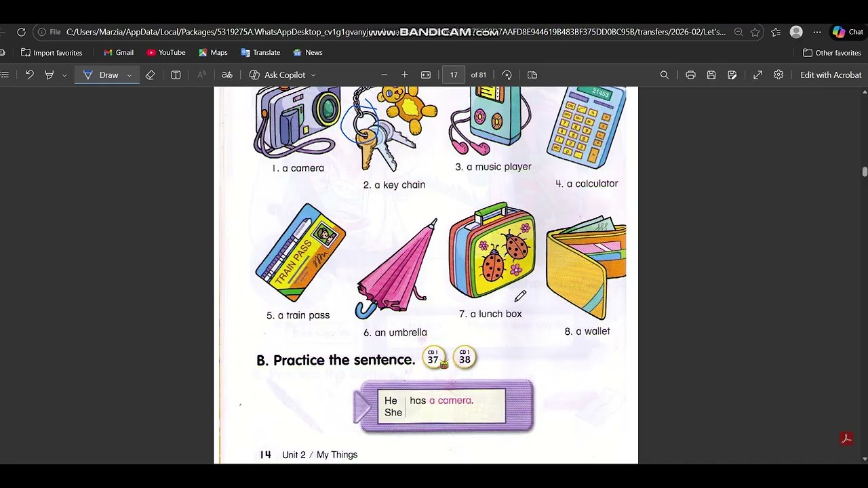
Task: Open the Gmail bookmark
Action: [119, 52]
